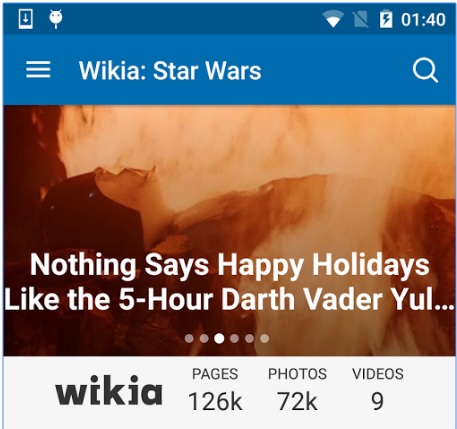The width and height of the screenshot is (457, 429).
Task: Select the fourth carousel page dot
Action: tap(234, 338)
